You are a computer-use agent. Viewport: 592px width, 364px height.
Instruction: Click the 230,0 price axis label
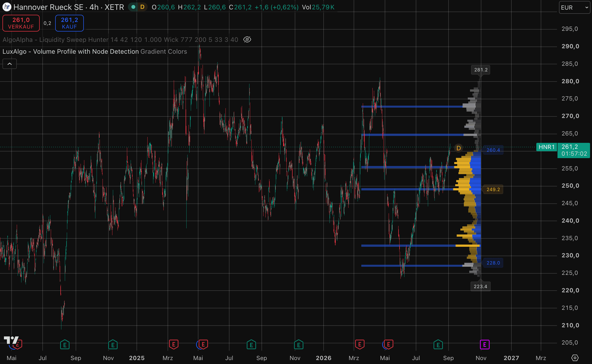[570, 255]
